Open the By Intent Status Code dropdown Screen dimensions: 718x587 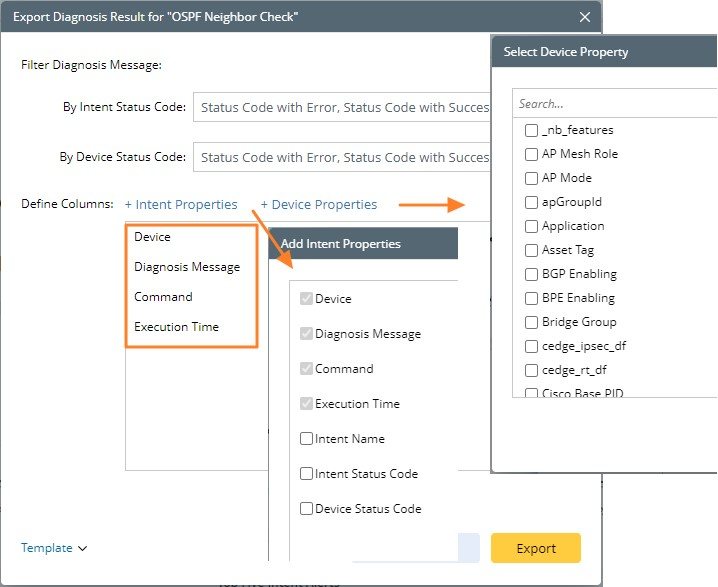coord(342,107)
